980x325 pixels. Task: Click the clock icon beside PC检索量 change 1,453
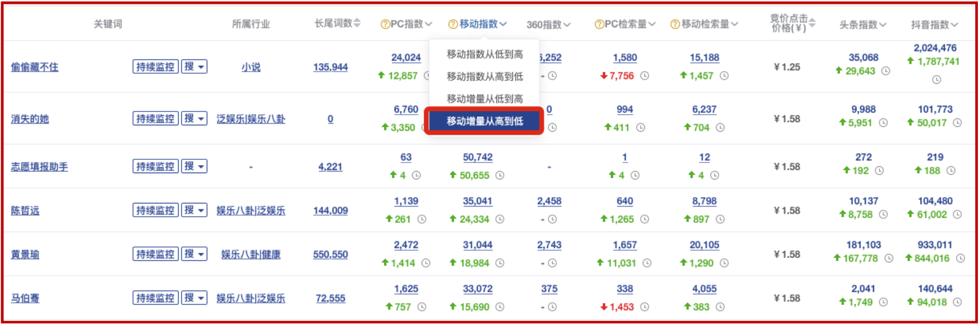(x=645, y=307)
